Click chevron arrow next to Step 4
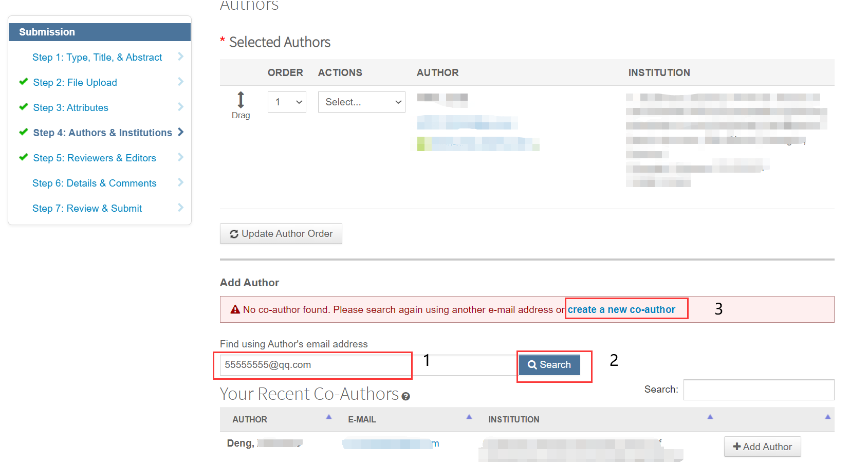 [x=180, y=132]
